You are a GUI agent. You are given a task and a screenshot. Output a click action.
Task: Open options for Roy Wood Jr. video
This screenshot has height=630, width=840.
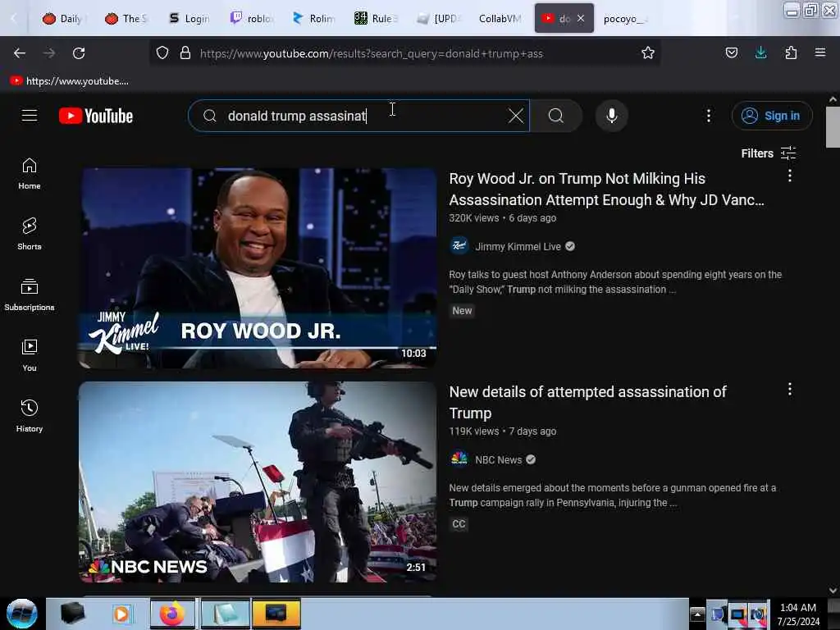coord(790,176)
